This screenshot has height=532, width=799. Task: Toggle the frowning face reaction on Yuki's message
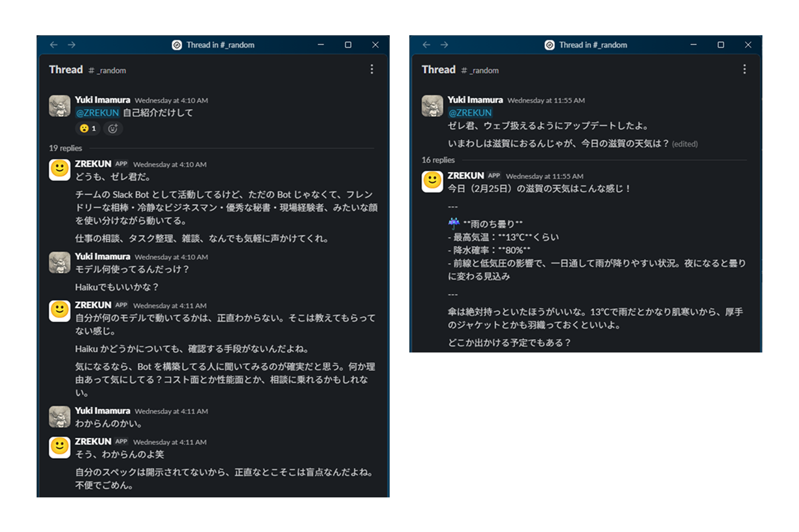87,129
